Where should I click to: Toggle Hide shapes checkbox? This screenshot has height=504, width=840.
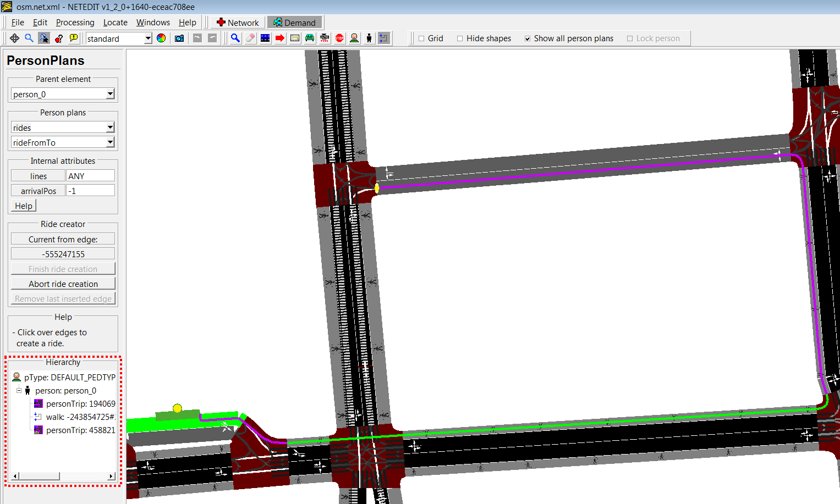(x=460, y=38)
